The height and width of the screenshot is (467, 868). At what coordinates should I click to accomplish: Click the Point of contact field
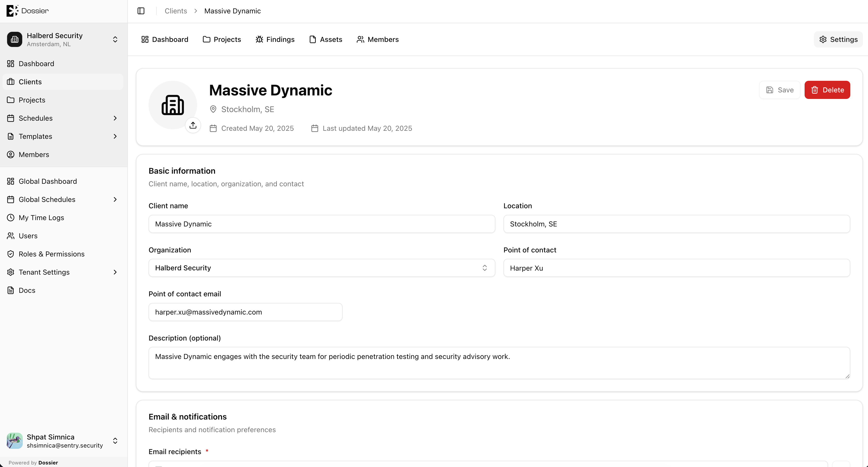click(677, 268)
